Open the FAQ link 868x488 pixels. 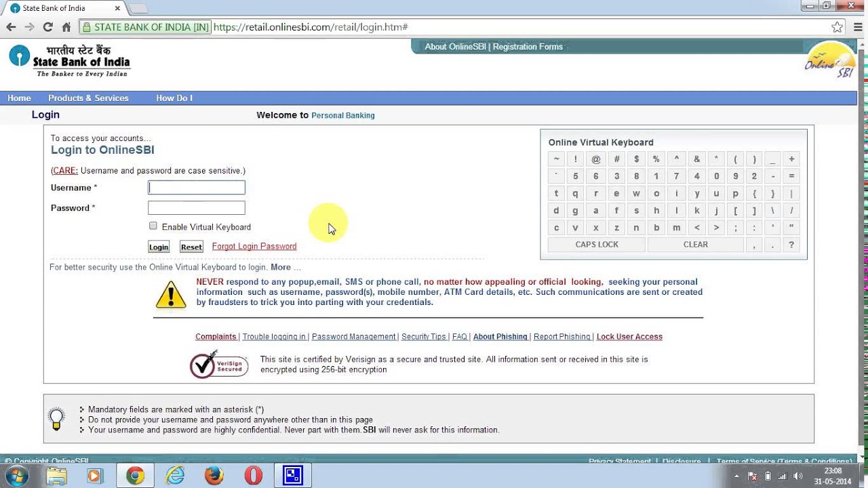click(x=460, y=337)
